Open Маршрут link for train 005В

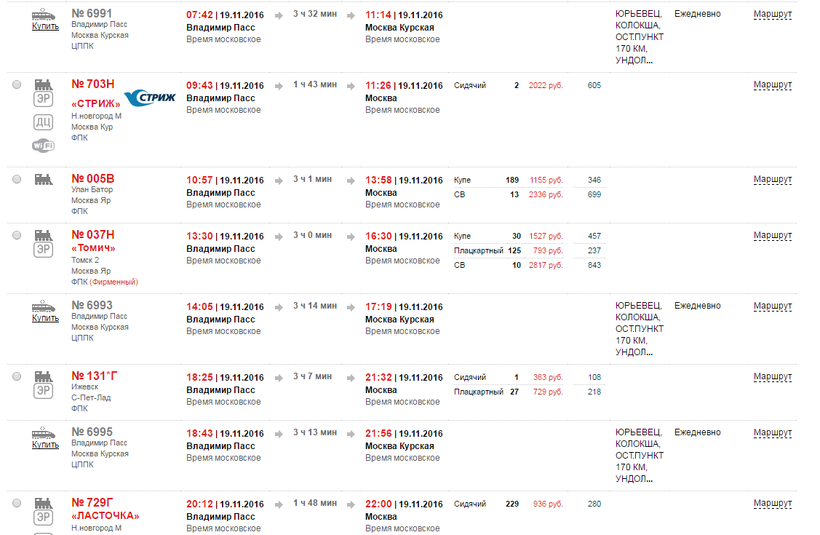(772, 179)
